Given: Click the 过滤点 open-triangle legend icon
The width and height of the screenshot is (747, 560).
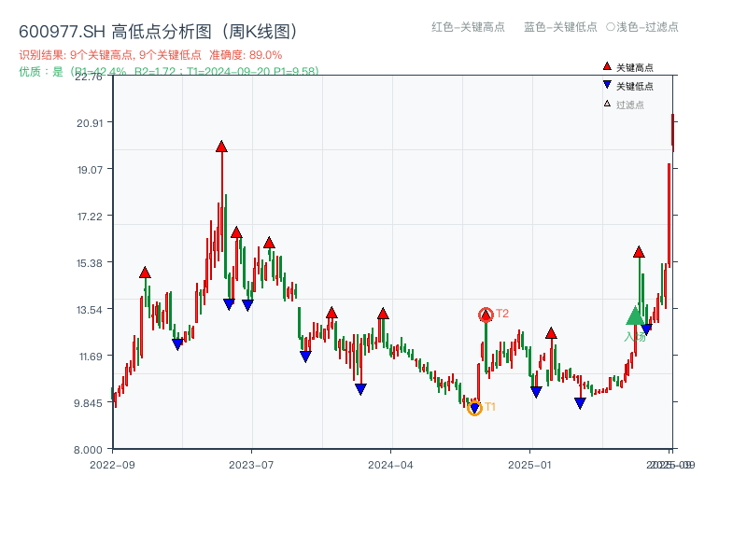Looking at the screenshot, I should [605, 101].
